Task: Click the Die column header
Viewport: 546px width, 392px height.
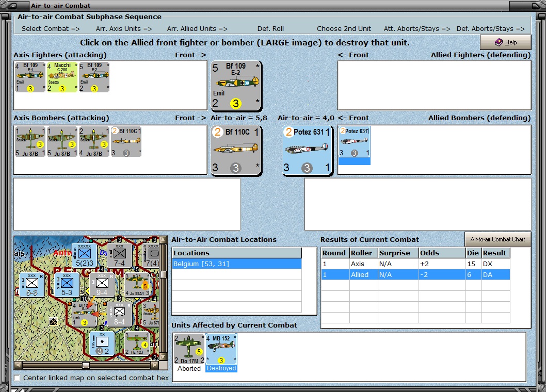Action: tap(474, 253)
